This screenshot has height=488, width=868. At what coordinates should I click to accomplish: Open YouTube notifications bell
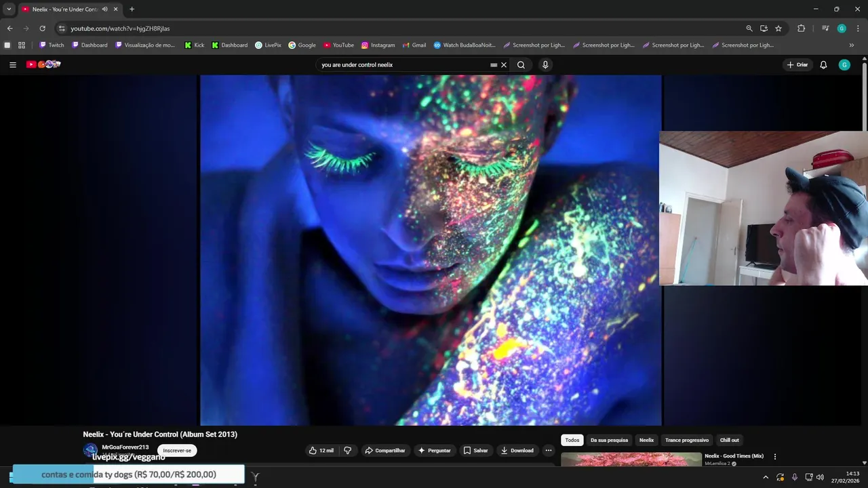[x=823, y=65]
